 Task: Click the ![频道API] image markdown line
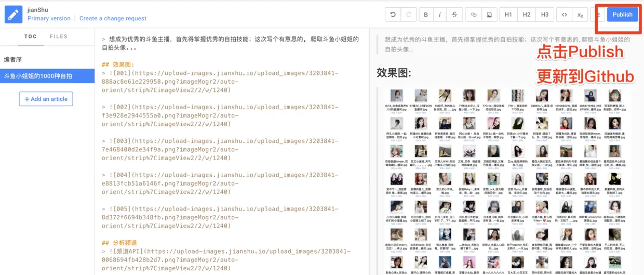[226, 260]
